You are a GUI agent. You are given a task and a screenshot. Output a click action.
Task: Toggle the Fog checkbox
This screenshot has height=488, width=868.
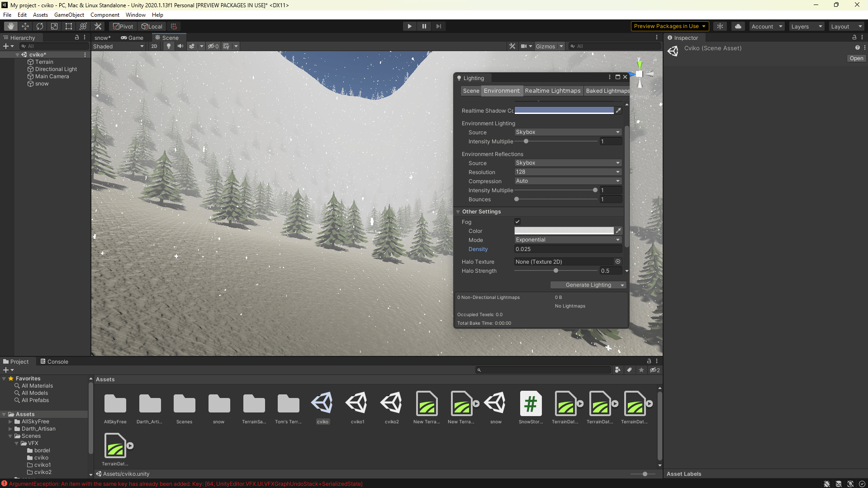[517, 222]
